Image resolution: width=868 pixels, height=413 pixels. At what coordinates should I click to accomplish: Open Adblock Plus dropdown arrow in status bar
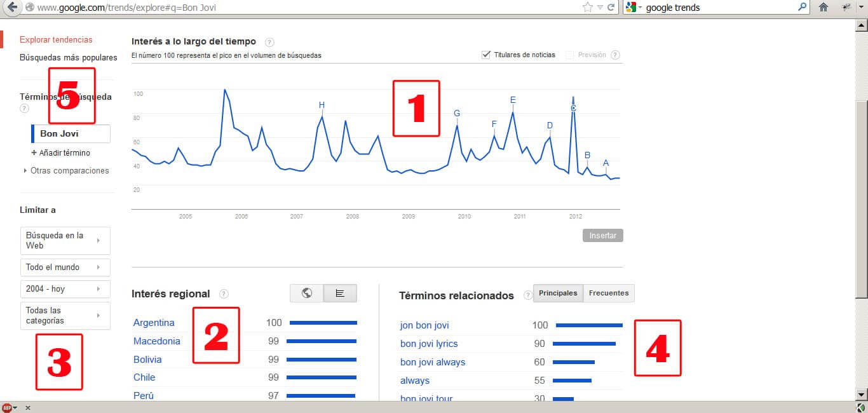(15, 408)
